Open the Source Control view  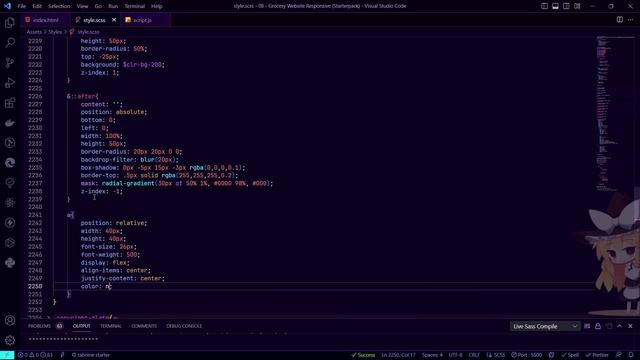click(x=10, y=62)
